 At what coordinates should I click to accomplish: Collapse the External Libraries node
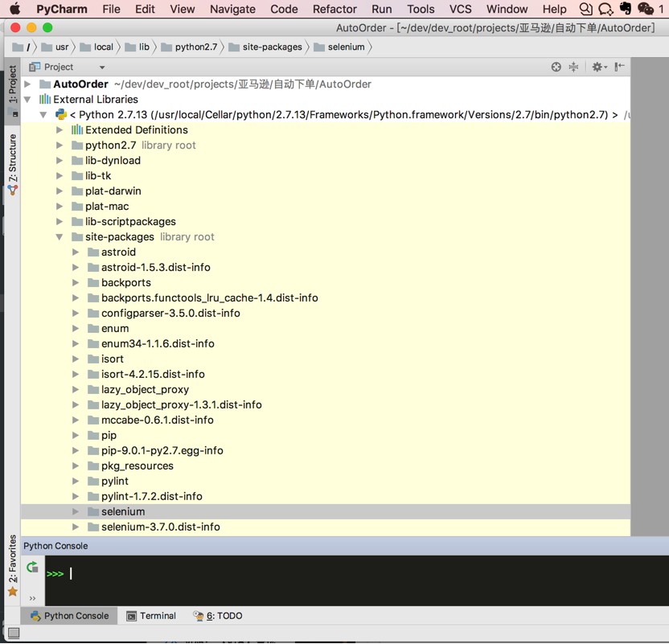point(27,100)
